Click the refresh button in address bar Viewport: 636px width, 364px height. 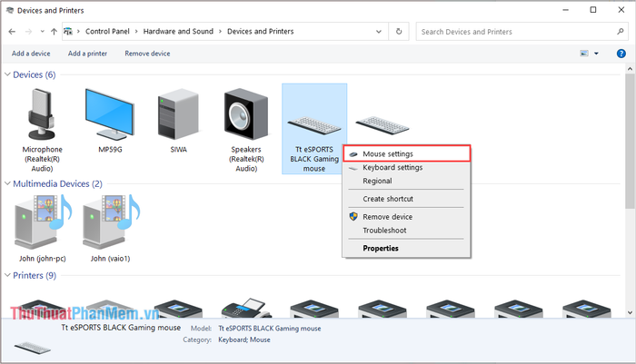click(399, 32)
